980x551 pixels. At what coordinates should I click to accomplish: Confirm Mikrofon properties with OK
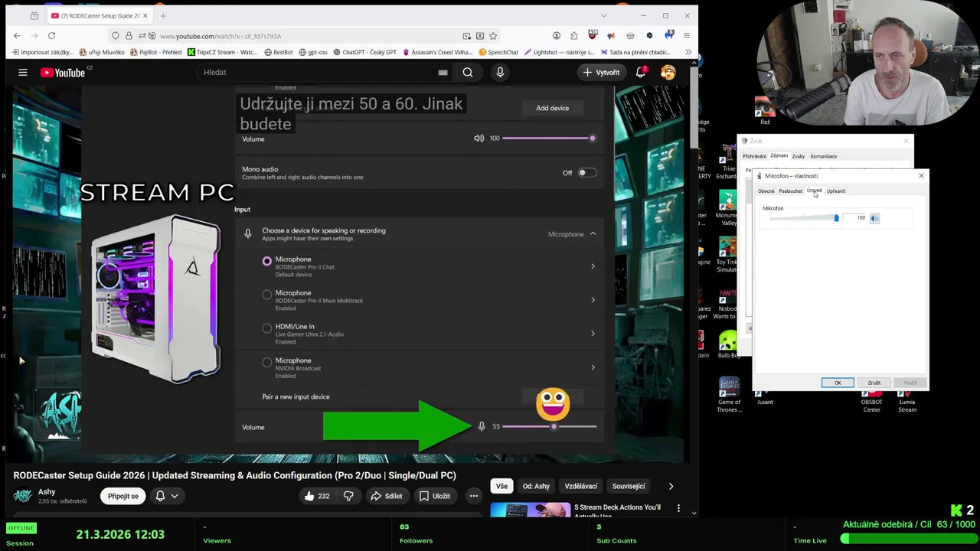[838, 383]
